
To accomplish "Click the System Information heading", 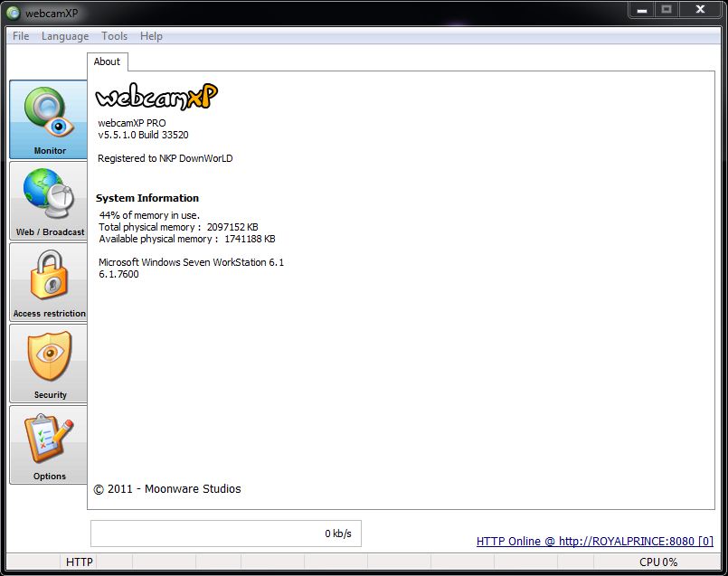I will point(147,198).
